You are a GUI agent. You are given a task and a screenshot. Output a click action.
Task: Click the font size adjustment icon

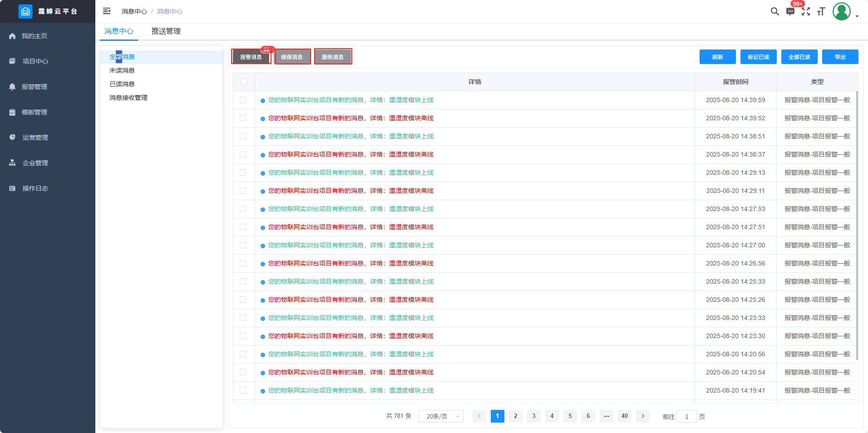tap(821, 11)
